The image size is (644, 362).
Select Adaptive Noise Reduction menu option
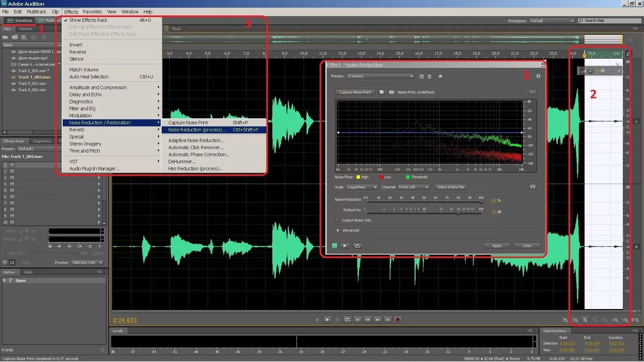pyautogui.click(x=197, y=140)
